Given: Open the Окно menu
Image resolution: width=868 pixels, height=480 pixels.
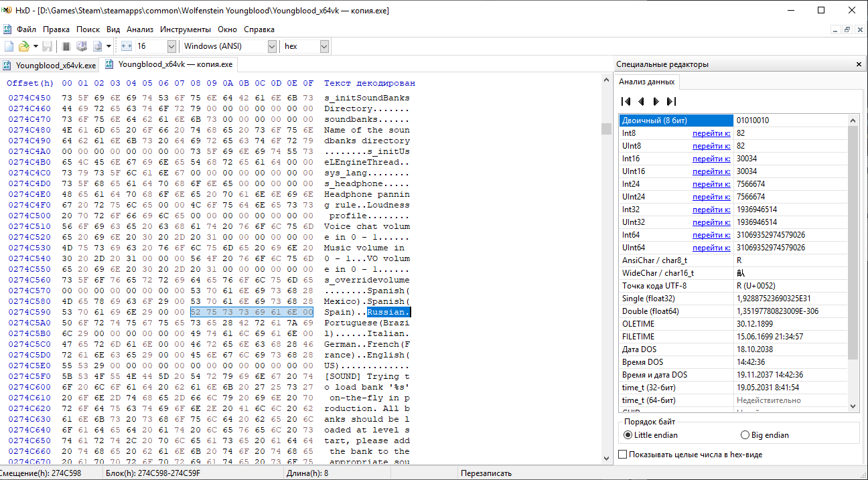Looking at the screenshot, I should [x=228, y=29].
